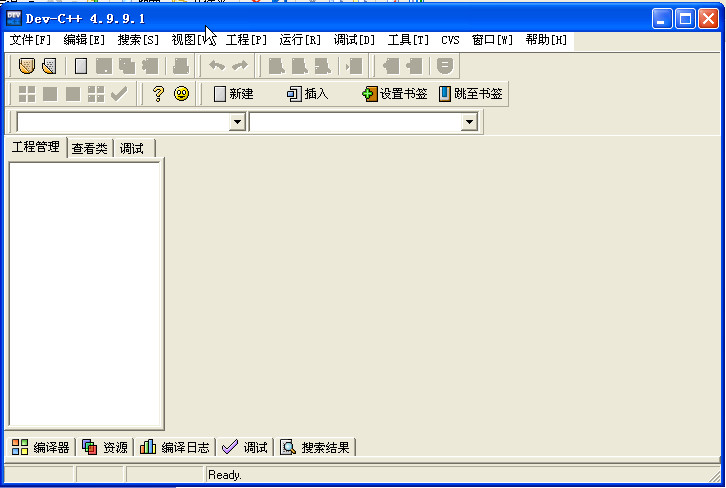Click inside the left combo box field
Screen dimensions: 726x488
[123, 122]
